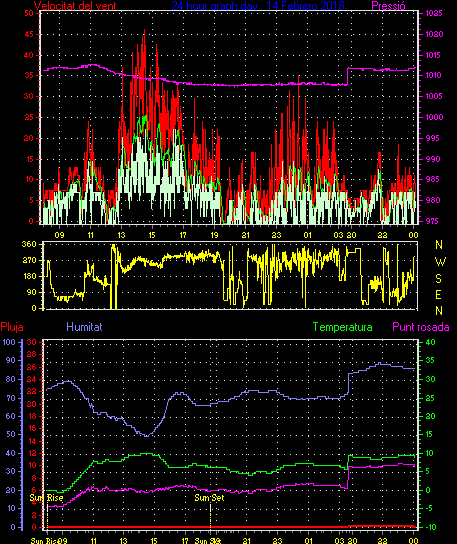This screenshot has width=457, height=544.
Task: Click green temperature axis value 40
Action: coord(430,342)
